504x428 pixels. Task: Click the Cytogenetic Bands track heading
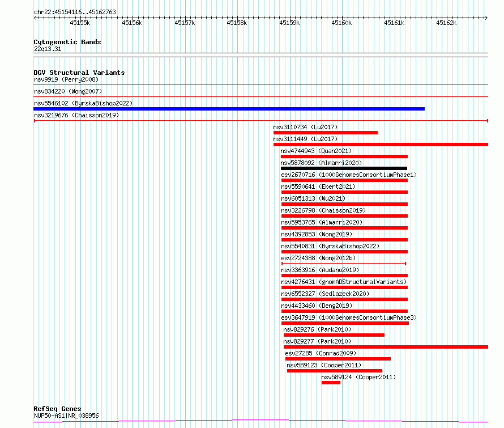(x=67, y=42)
